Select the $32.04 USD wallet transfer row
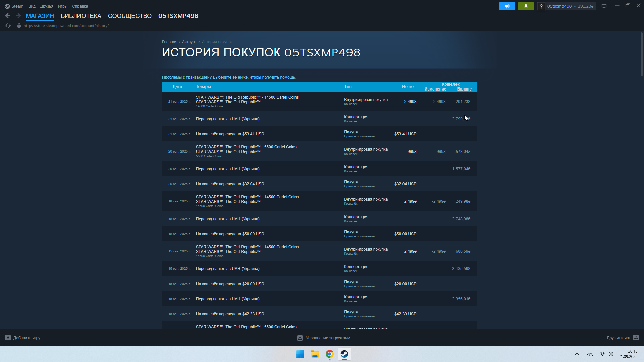 click(319, 184)
